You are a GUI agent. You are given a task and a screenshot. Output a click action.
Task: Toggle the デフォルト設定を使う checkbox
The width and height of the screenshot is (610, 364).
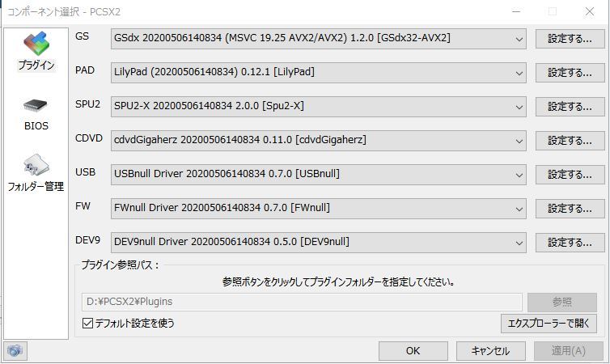88,324
